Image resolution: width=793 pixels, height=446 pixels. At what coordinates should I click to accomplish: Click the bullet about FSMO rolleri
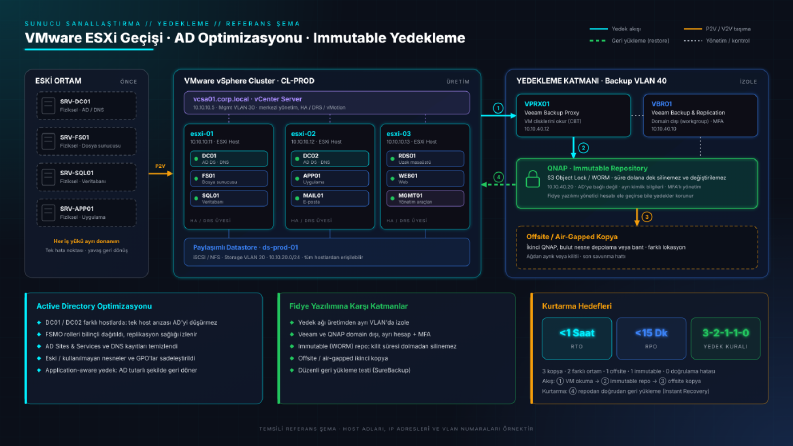[117, 334]
